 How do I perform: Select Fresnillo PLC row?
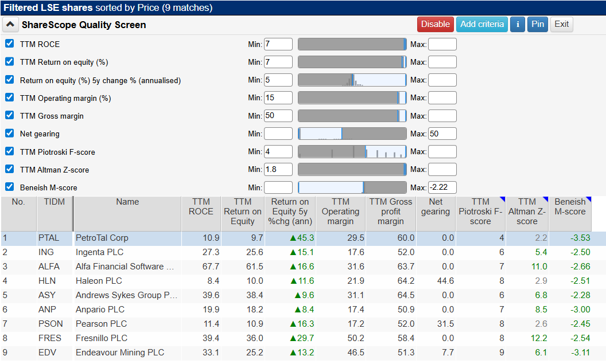pyautogui.click(x=303, y=338)
